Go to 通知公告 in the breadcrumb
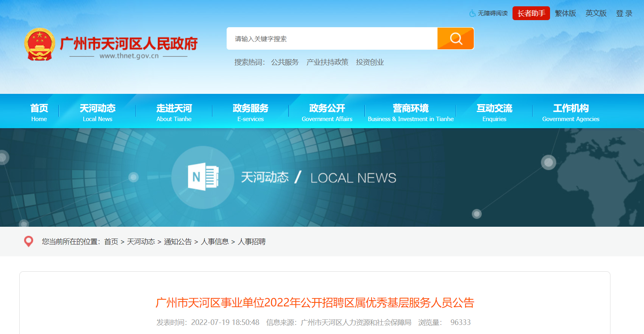This screenshot has width=644, height=334. (x=178, y=242)
